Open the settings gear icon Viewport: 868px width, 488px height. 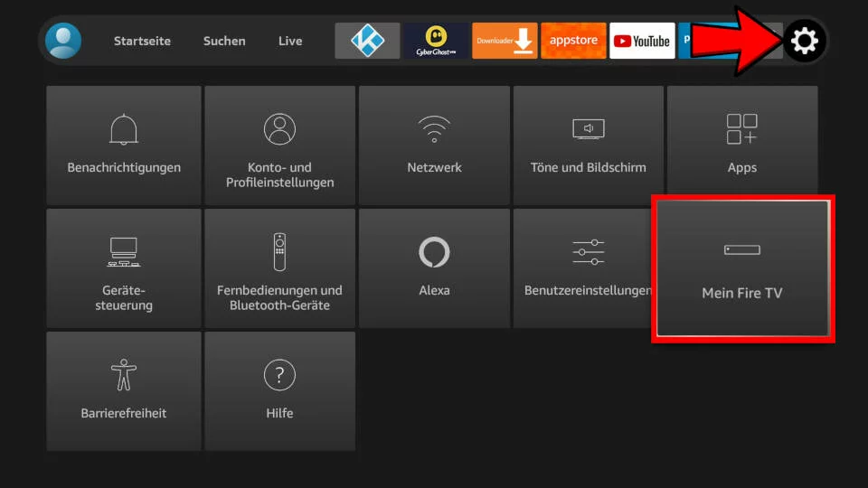804,41
